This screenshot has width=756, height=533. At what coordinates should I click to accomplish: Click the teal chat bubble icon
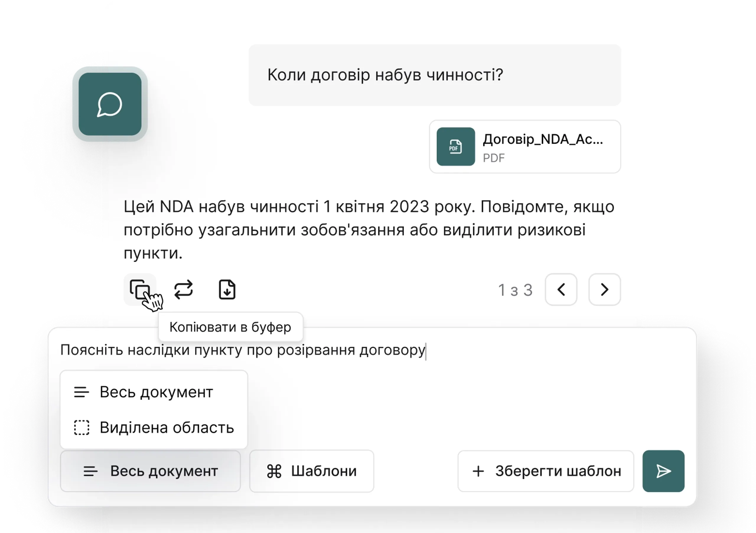pos(110,104)
